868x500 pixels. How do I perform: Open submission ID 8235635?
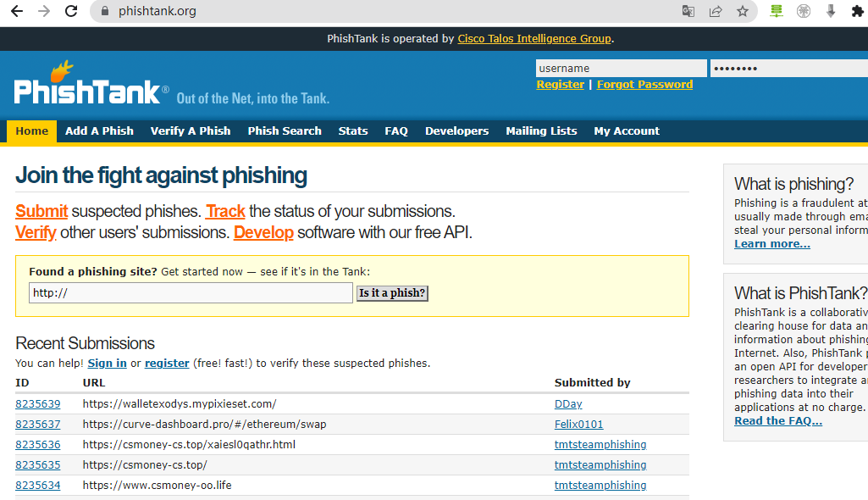click(37, 465)
